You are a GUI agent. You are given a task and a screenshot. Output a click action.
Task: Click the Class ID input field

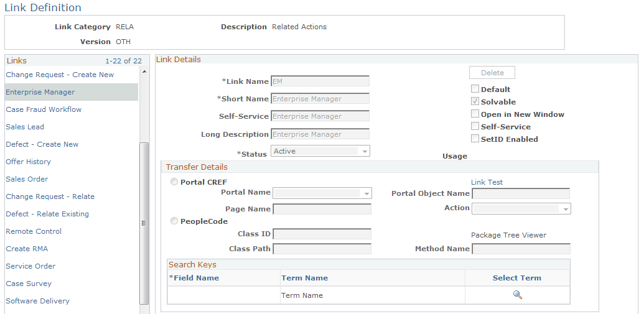coord(322,234)
